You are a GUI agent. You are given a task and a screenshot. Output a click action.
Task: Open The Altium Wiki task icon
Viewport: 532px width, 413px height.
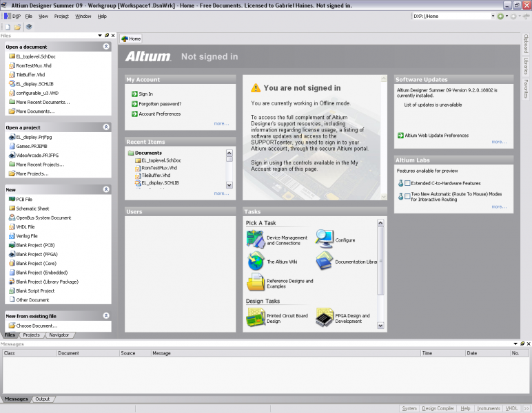(256, 261)
